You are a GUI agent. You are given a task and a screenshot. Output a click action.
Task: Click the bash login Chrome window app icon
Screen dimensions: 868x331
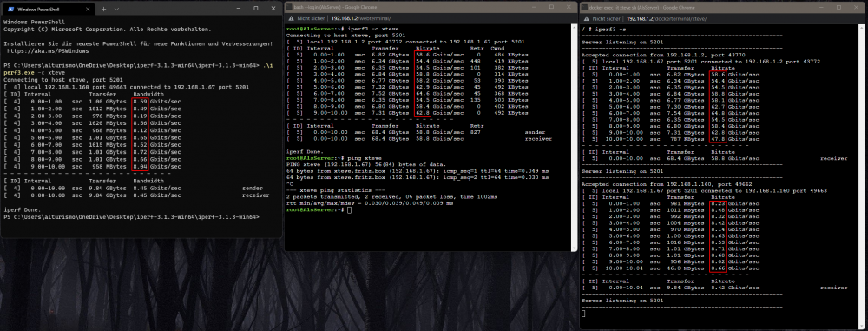[289, 7]
